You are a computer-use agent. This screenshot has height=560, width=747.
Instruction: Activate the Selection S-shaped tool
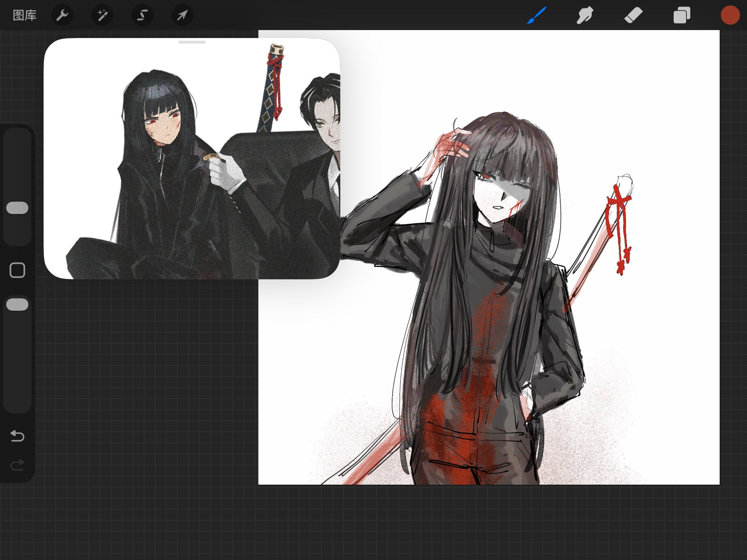point(142,15)
